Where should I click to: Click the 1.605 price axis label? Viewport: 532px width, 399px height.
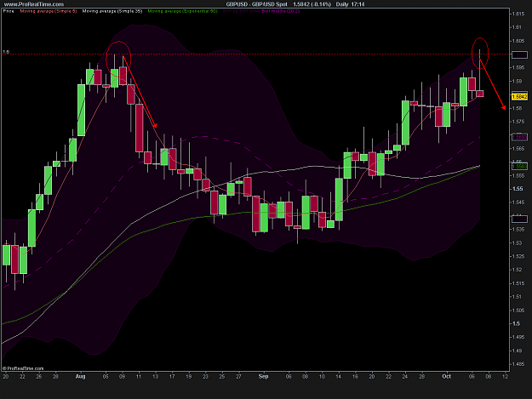(x=518, y=41)
